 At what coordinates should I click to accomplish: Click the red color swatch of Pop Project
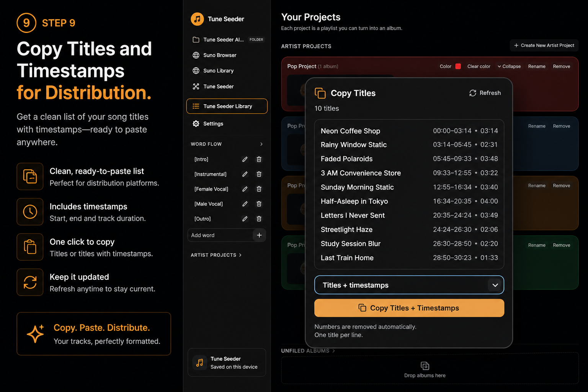coord(458,66)
